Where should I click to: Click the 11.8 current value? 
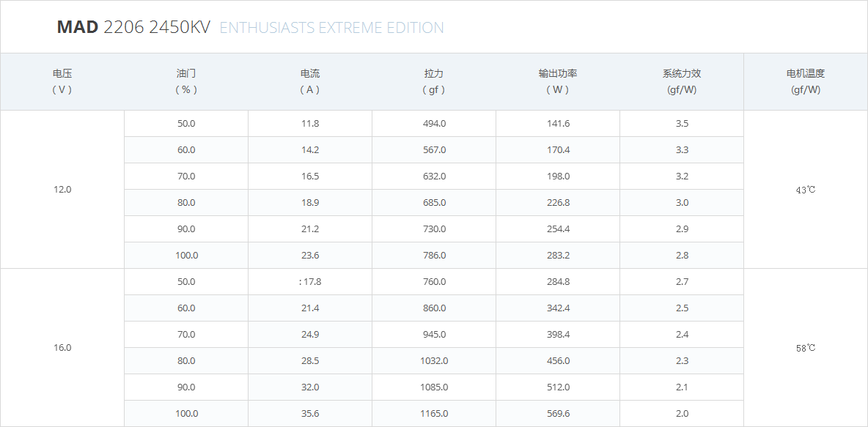click(310, 123)
